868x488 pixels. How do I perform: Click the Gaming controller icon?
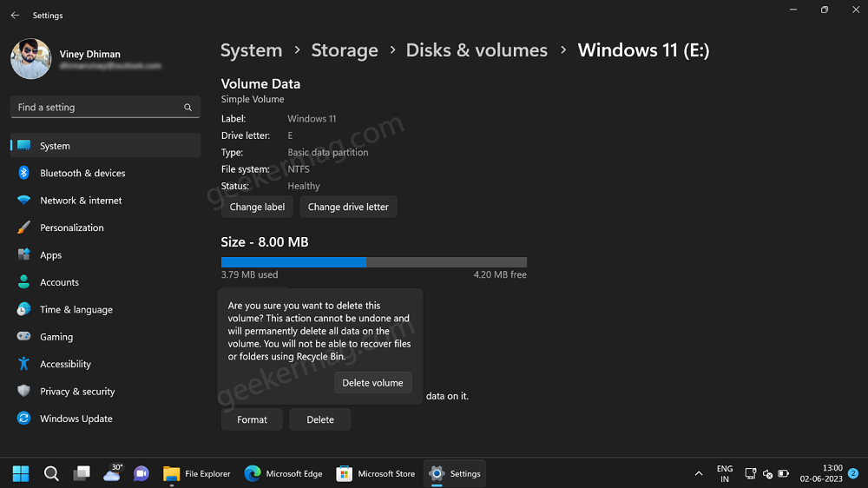coord(23,336)
